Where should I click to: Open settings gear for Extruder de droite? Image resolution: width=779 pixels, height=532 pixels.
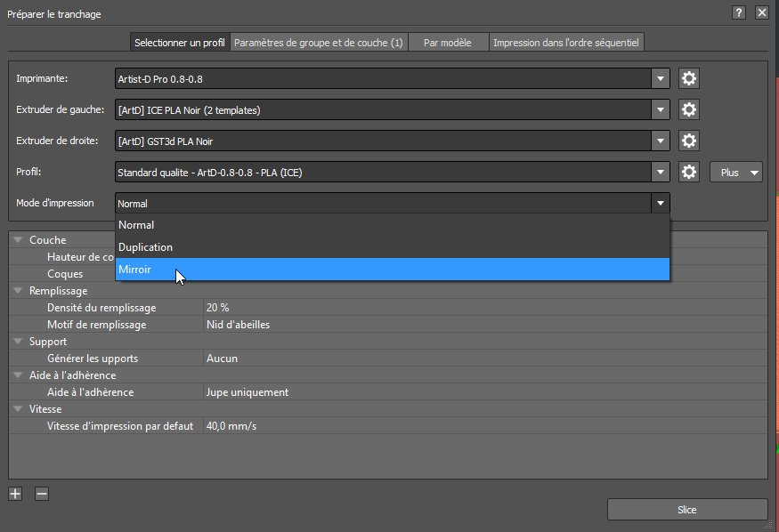(688, 141)
